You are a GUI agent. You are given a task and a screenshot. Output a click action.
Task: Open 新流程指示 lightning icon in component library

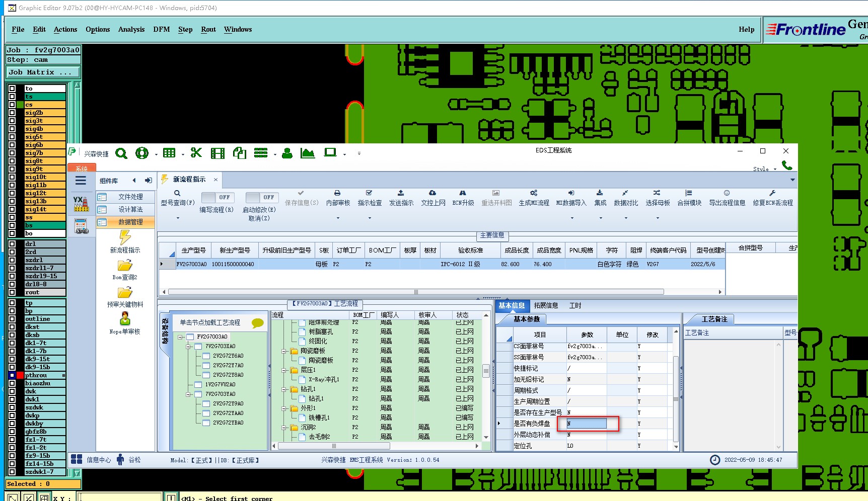(x=125, y=237)
